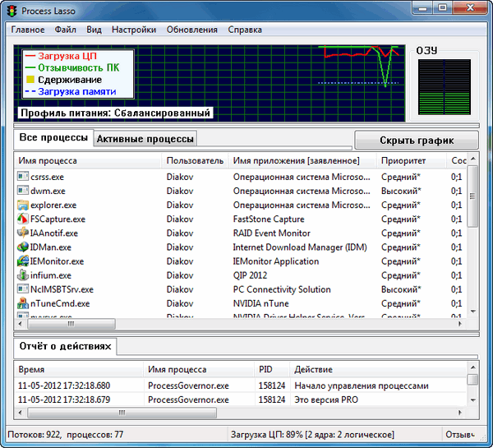
Task: Open the Справка menu
Action: [x=245, y=30]
